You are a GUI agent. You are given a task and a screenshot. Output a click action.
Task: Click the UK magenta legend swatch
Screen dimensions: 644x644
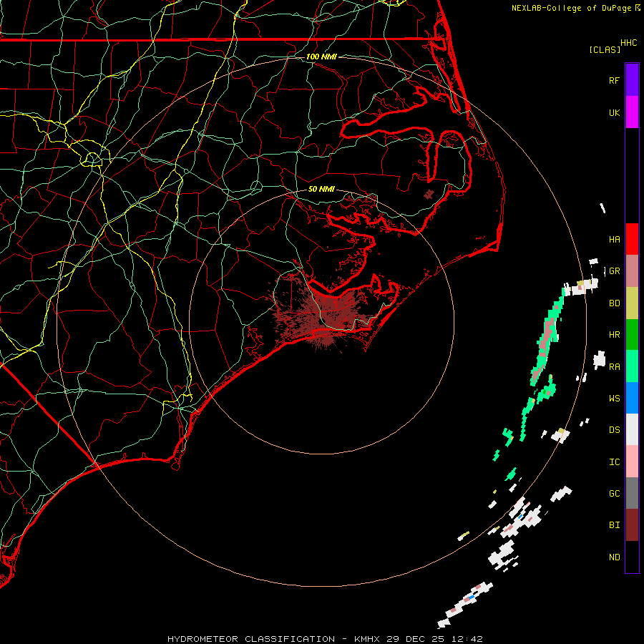click(x=632, y=112)
